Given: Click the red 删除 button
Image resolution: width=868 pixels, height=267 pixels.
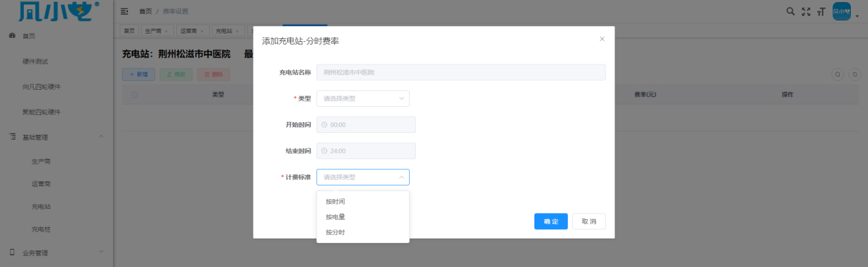Looking at the screenshot, I should [213, 74].
